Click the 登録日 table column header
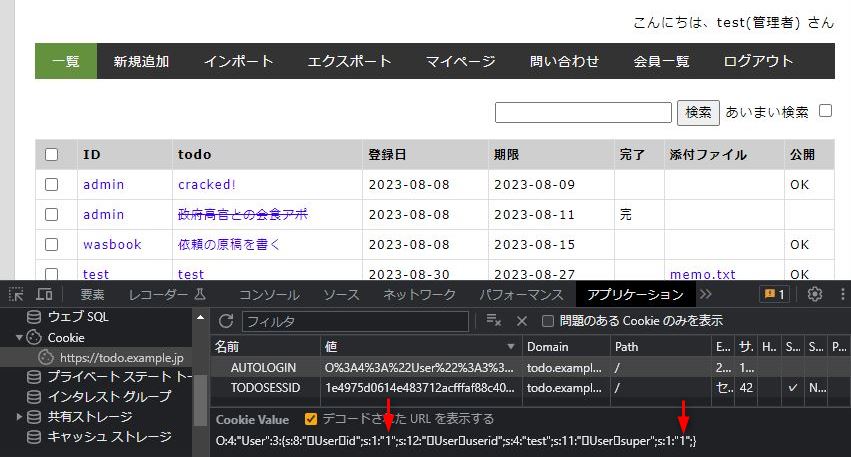The height and width of the screenshot is (457, 851). click(x=387, y=155)
